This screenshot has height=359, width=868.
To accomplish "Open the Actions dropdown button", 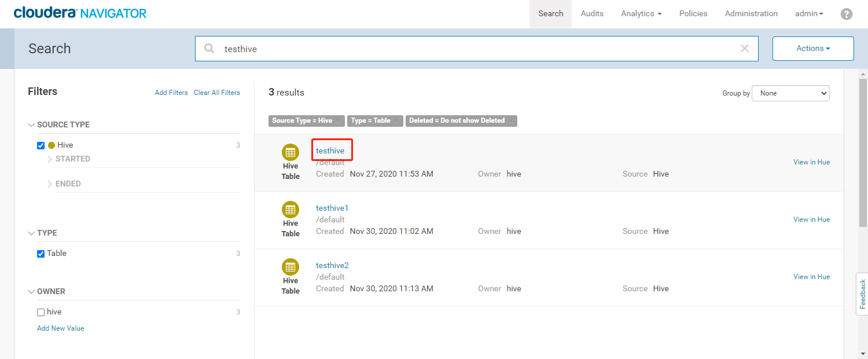I will 813,49.
